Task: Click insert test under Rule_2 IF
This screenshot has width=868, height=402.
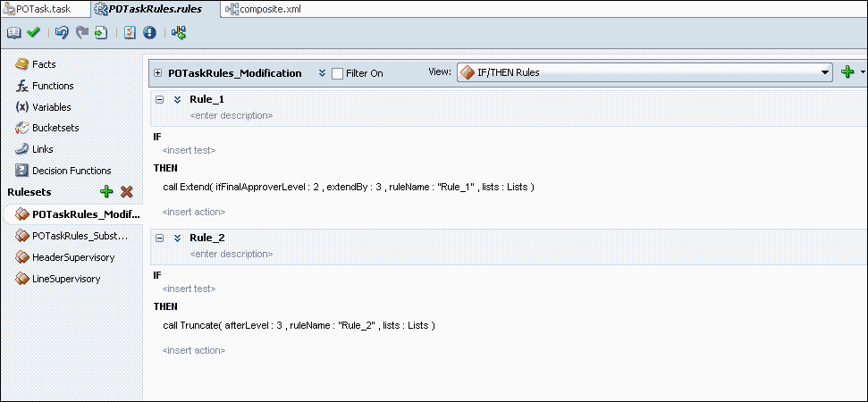Action: pos(189,289)
